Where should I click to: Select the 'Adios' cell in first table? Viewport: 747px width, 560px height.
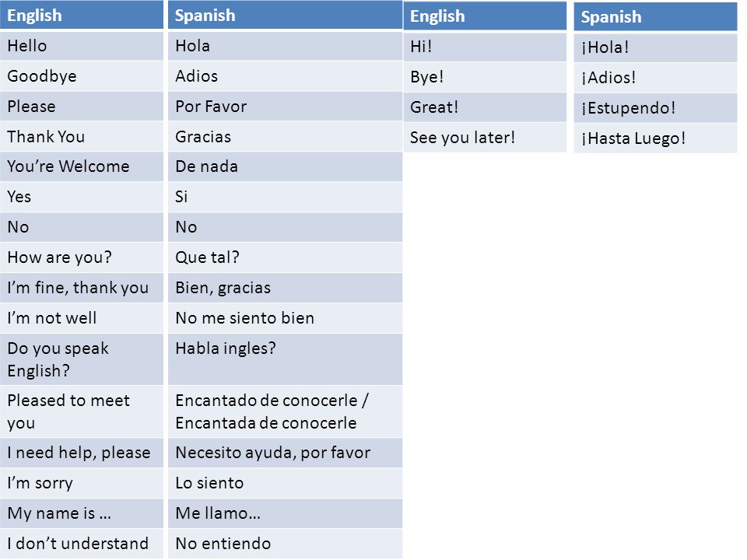(285, 76)
